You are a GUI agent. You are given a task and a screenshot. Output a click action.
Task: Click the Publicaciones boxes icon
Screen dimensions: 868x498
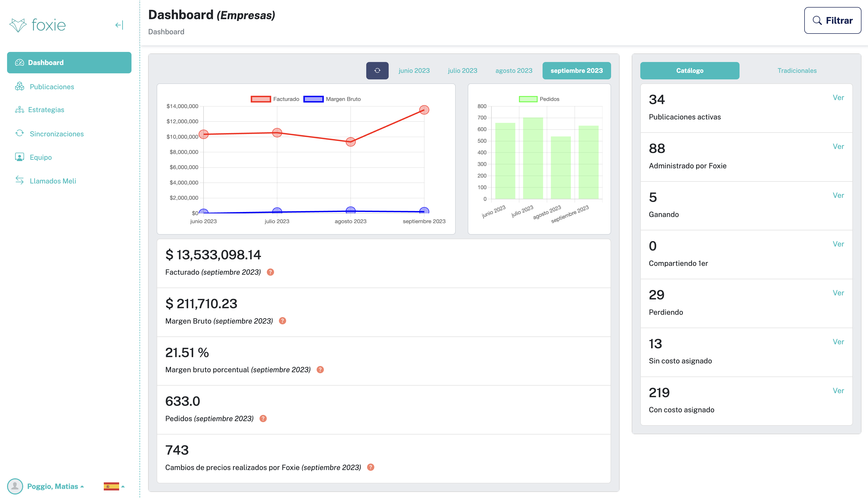19,86
